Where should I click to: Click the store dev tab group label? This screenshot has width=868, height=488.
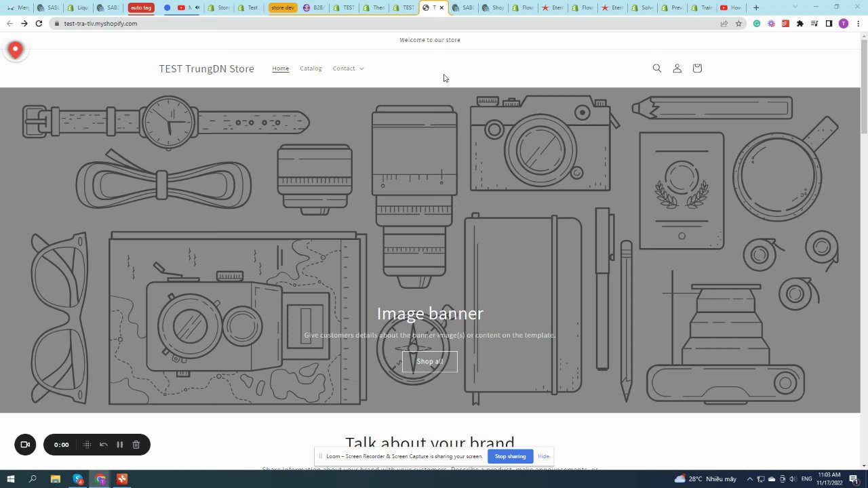[282, 7]
